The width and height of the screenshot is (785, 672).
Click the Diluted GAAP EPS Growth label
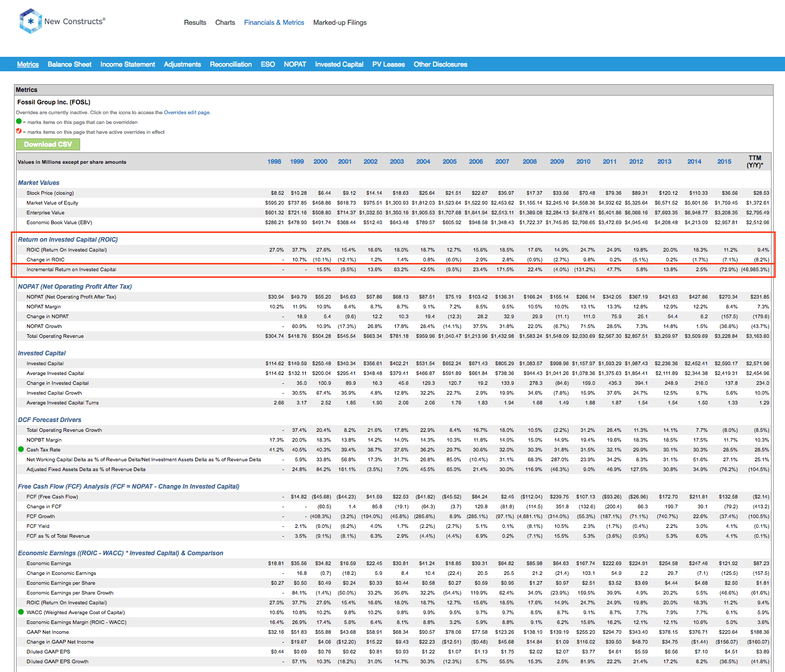tap(57, 662)
